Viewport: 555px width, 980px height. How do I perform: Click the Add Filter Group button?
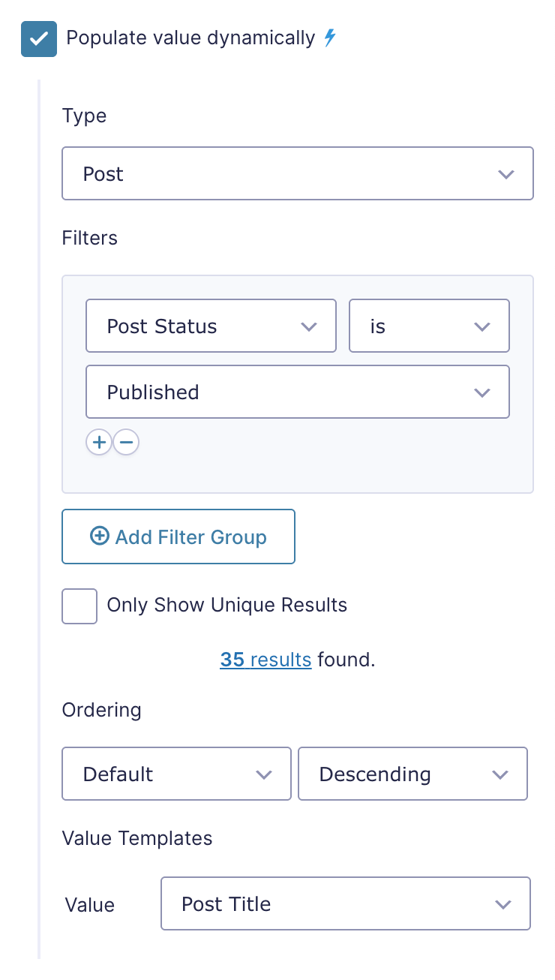(178, 537)
